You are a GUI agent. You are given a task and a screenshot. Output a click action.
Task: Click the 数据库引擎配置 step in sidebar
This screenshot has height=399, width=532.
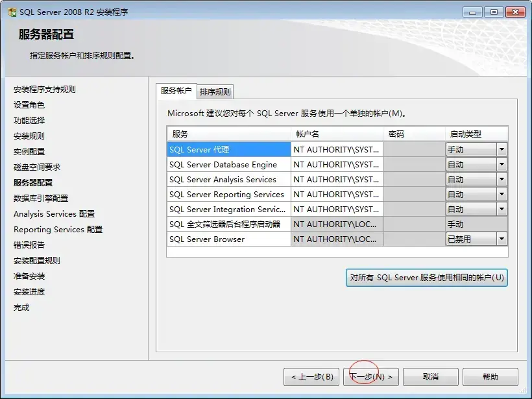41,199
